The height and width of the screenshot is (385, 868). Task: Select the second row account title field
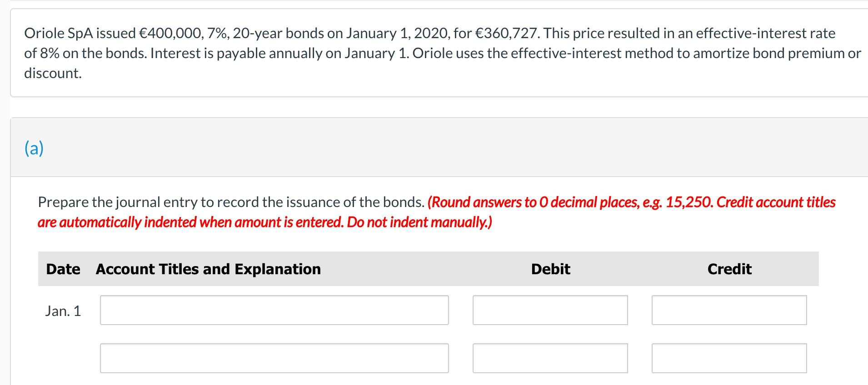coord(274,358)
